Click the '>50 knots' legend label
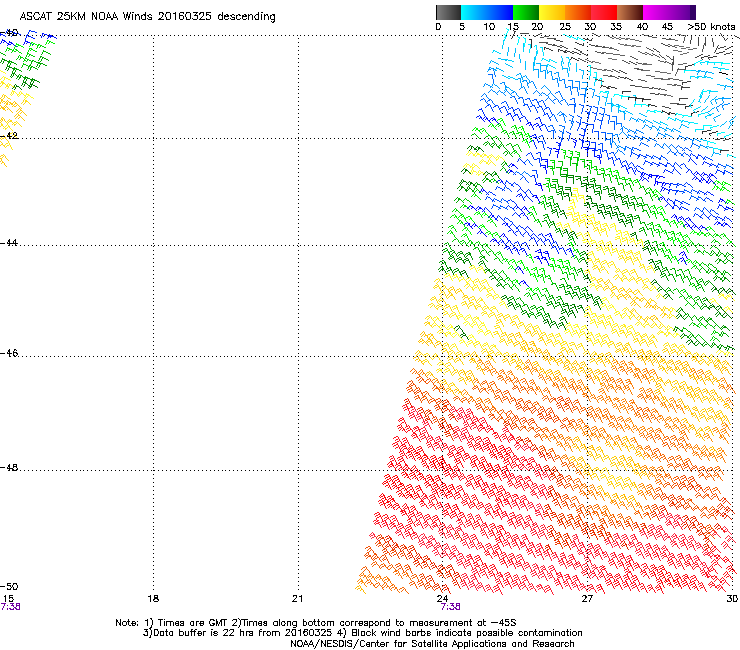 [711, 27]
